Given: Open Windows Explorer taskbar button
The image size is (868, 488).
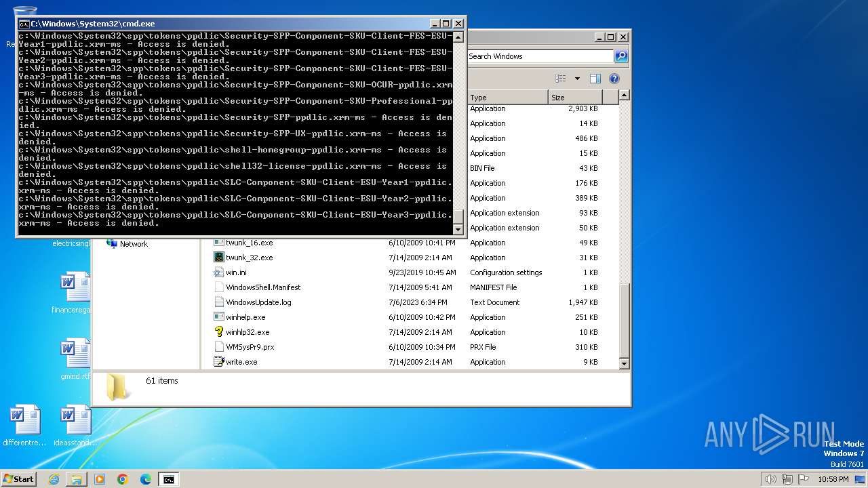Looking at the screenshot, I should [77, 479].
